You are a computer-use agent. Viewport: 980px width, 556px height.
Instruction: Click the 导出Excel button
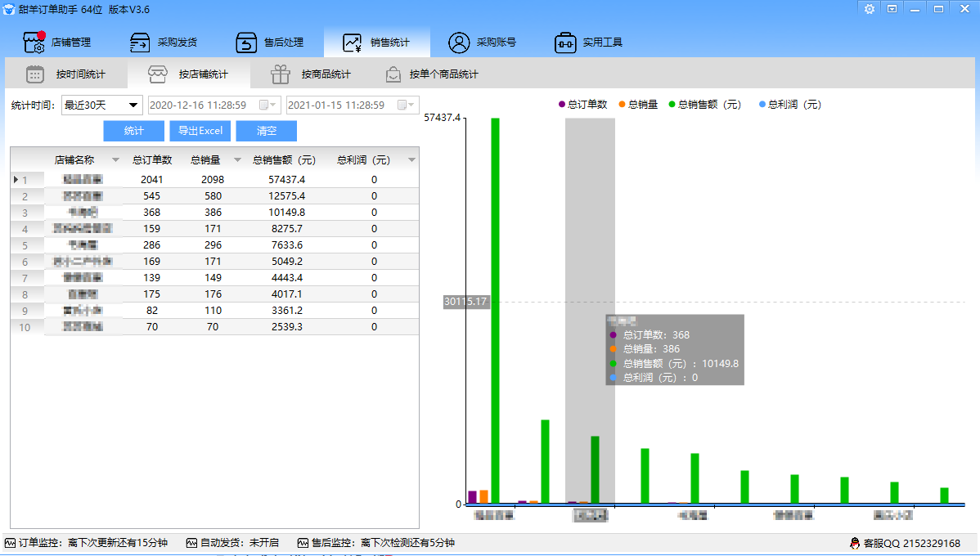200,131
